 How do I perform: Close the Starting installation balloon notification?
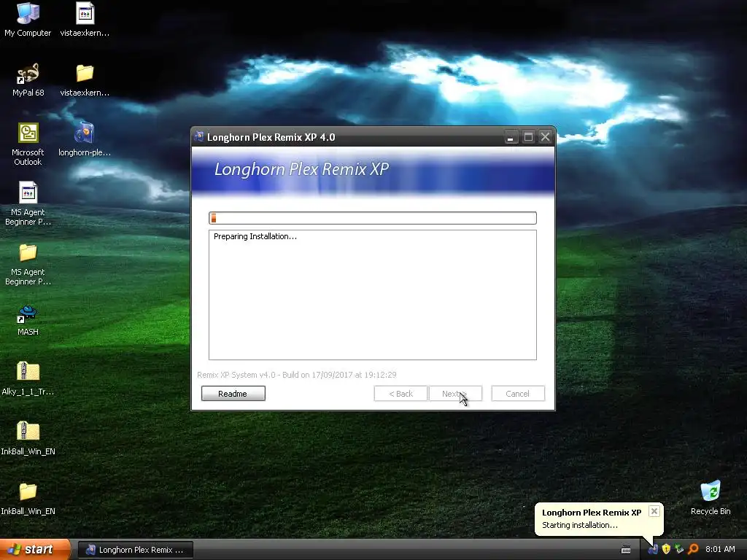tap(654, 511)
